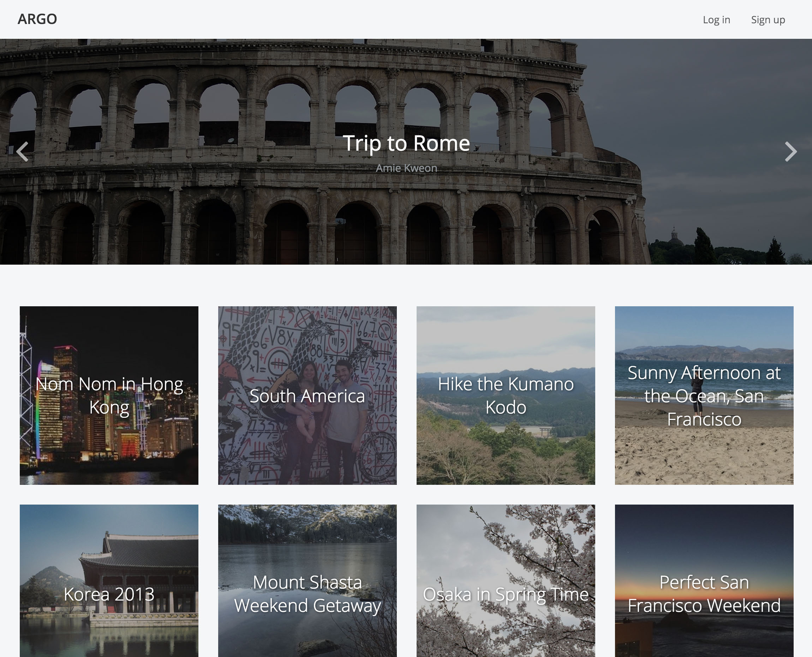812x657 pixels.
Task: Open Perfect San Francisco Weekend card
Action: click(704, 581)
